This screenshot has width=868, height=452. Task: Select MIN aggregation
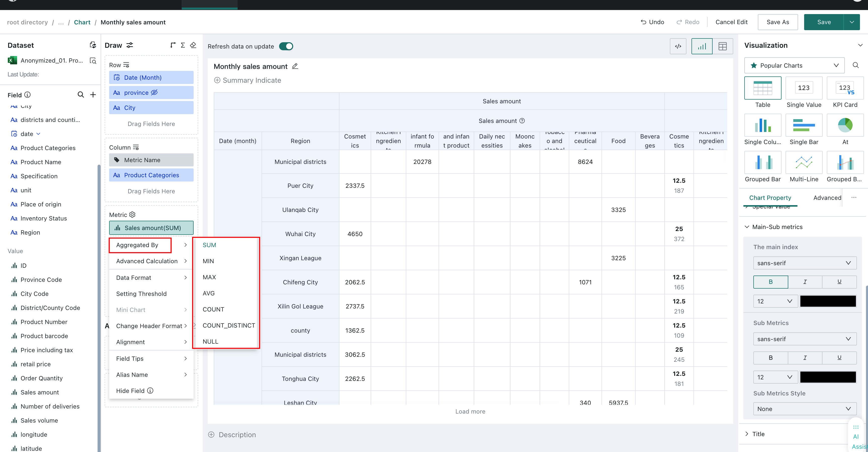click(x=208, y=261)
